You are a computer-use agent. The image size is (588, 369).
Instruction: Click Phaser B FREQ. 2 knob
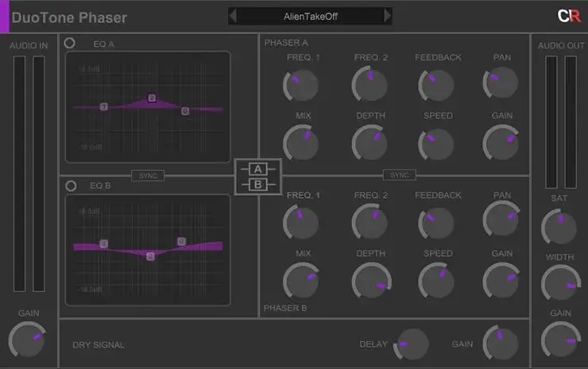(369, 222)
